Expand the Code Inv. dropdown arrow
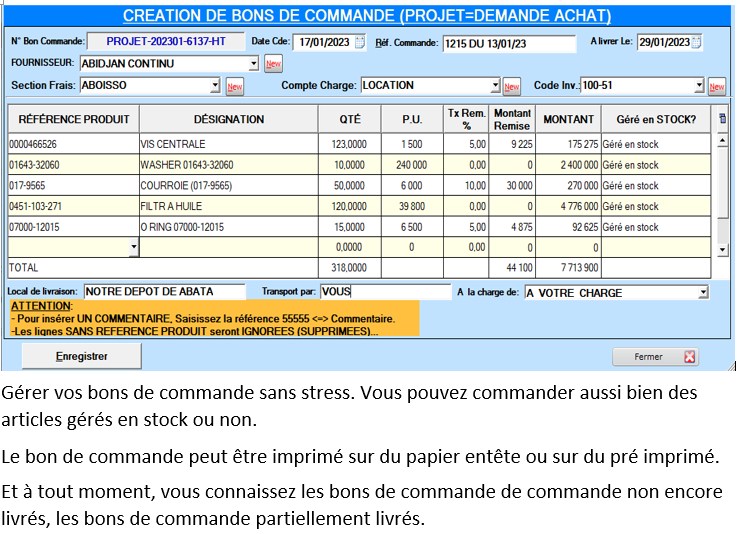This screenshot has width=740, height=534. tap(699, 85)
